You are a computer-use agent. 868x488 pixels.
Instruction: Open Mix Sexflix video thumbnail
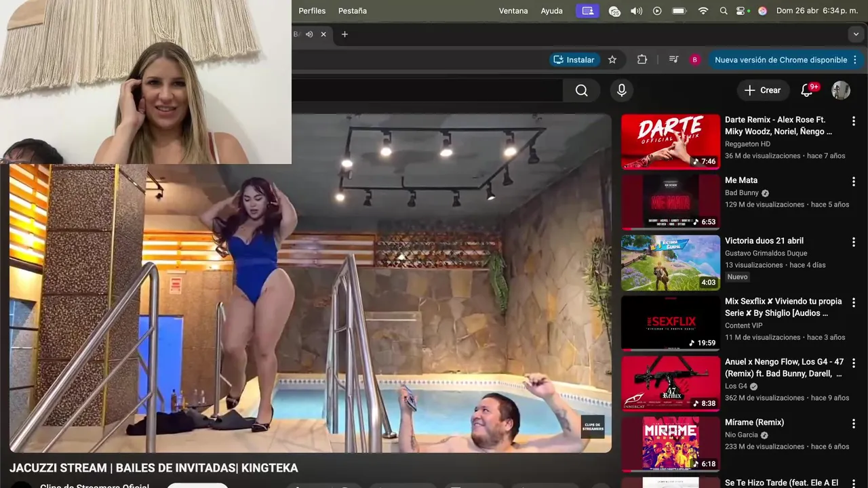point(671,323)
